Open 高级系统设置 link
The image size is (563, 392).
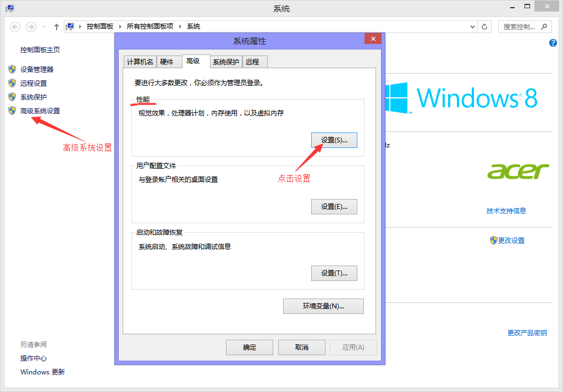tap(40, 111)
